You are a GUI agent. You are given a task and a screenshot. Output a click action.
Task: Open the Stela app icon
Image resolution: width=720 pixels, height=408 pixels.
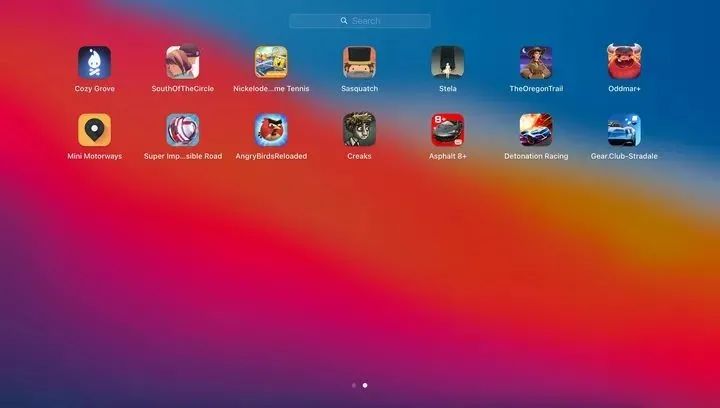tap(448, 62)
